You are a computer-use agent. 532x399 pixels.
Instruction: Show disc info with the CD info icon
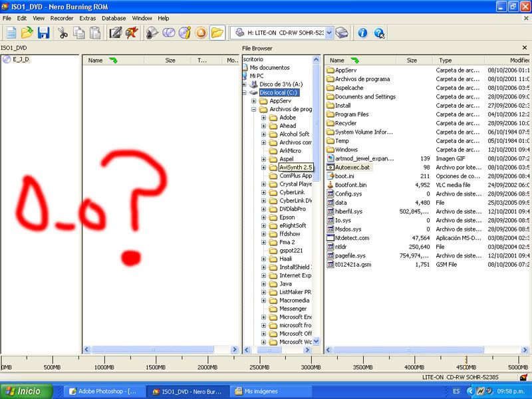click(x=185, y=33)
